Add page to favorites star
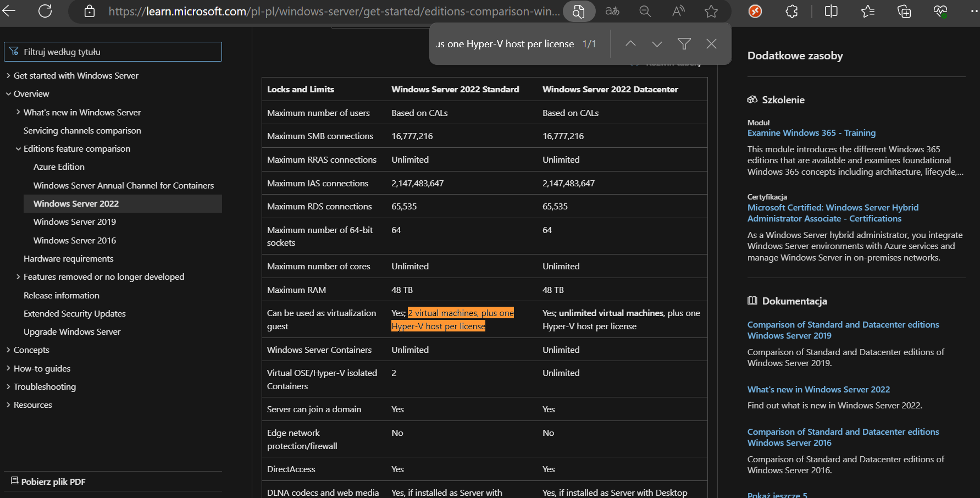 (x=711, y=12)
